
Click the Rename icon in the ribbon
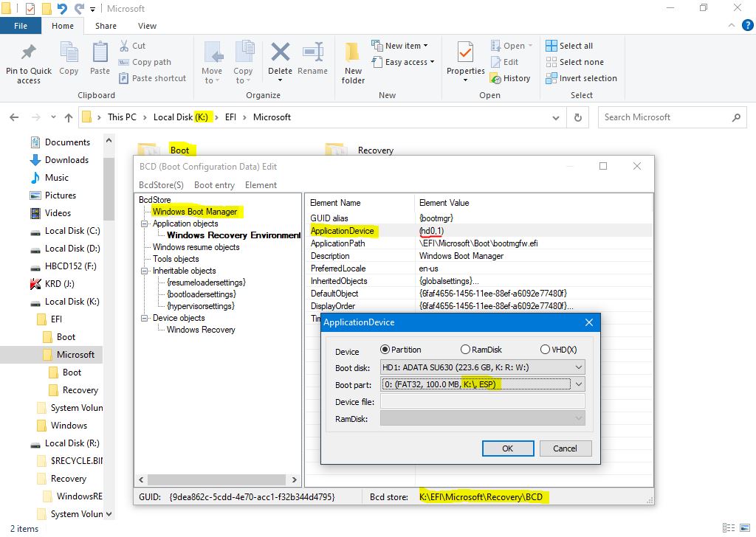312,54
